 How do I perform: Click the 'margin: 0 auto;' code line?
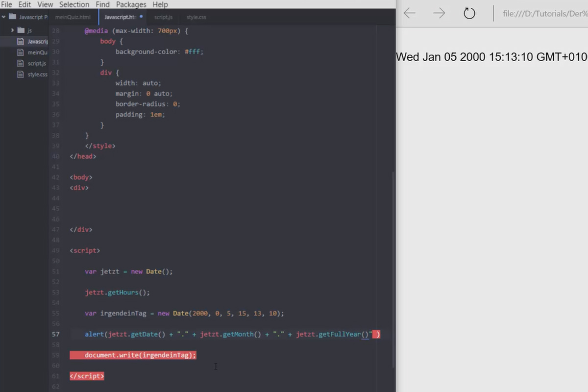144,94
